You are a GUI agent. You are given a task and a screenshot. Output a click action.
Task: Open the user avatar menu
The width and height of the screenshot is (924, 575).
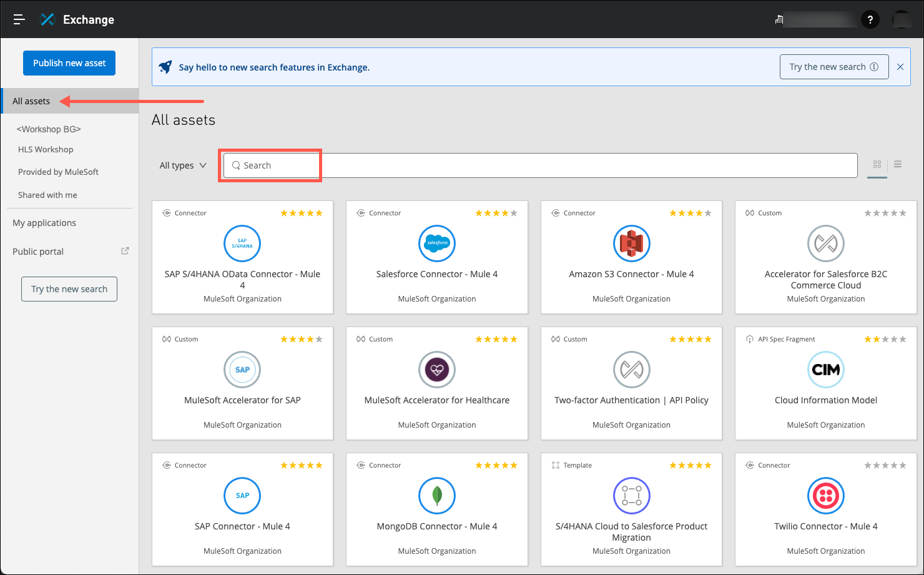click(x=902, y=19)
